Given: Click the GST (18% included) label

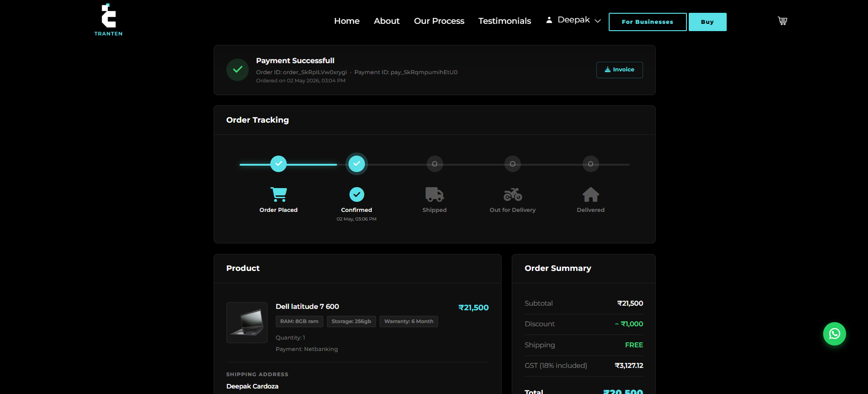Looking at the screenshot, I should (556, 366).
